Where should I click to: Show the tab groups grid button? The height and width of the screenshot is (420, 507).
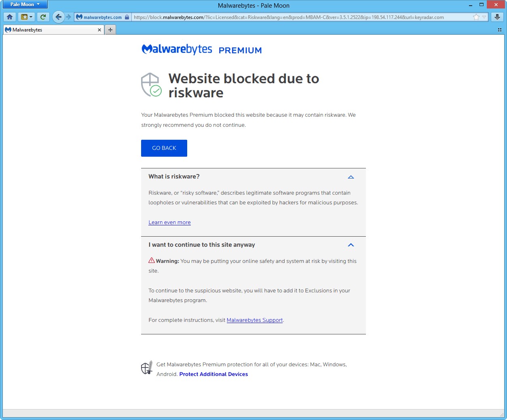[500, 30]
